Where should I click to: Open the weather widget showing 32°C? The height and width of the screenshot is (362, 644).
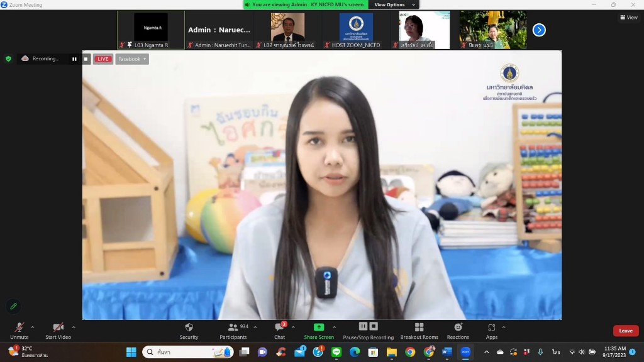[28, 352]
